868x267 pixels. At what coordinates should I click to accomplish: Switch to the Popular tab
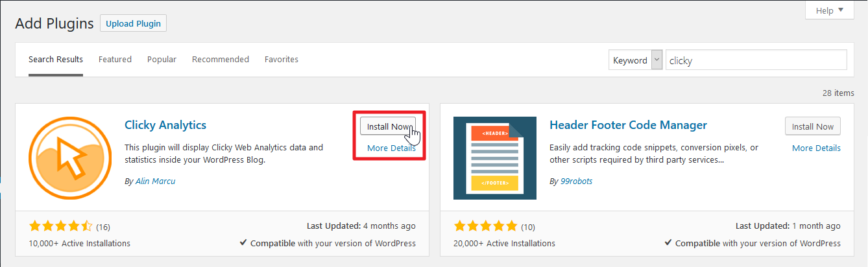click(x=162, y=59)
